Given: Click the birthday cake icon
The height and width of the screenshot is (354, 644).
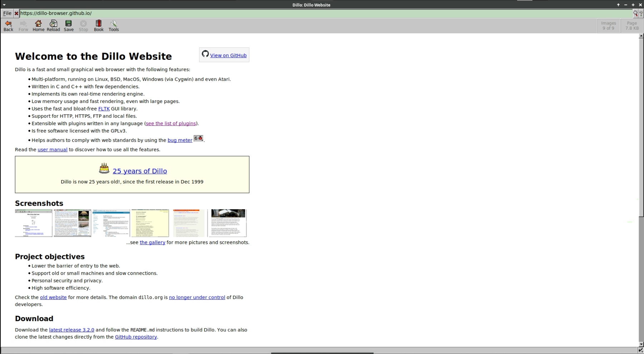Looking at the screenshot, I should (104, 168).
